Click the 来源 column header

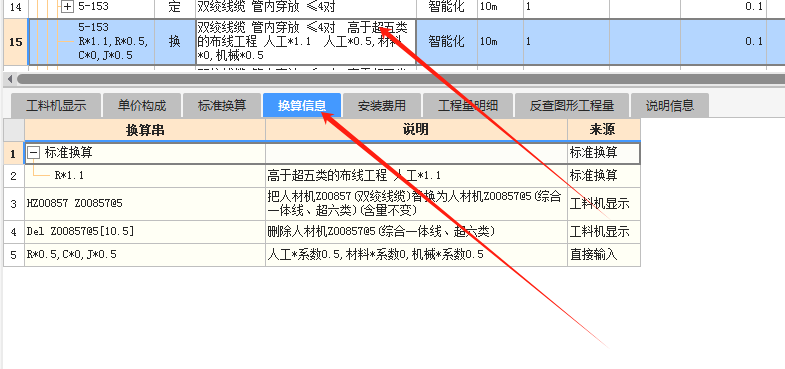(x=604, y=130)
